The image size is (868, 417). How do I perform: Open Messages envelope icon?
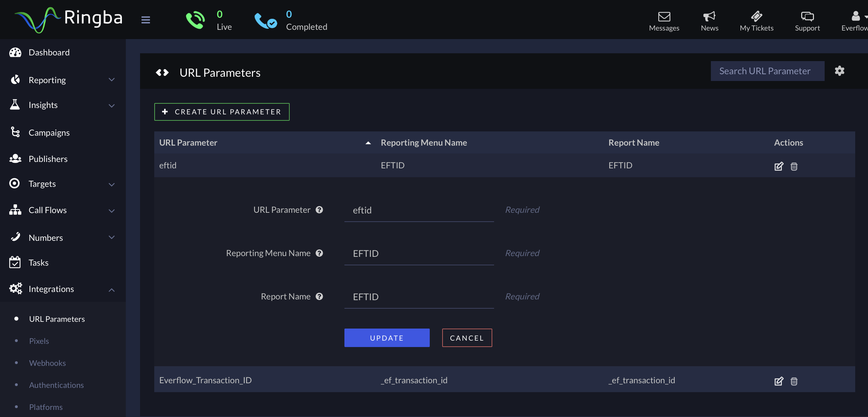point(664,17)
